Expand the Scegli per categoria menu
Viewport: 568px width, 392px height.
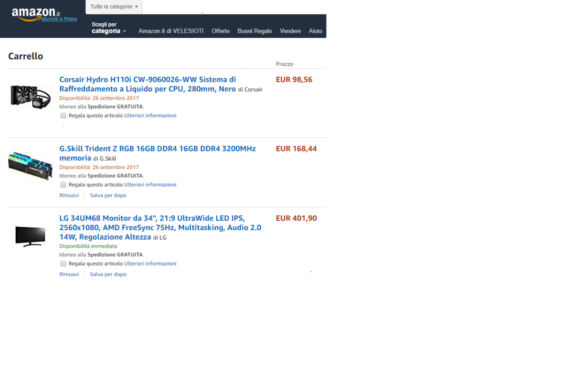[x=109, y=28]
